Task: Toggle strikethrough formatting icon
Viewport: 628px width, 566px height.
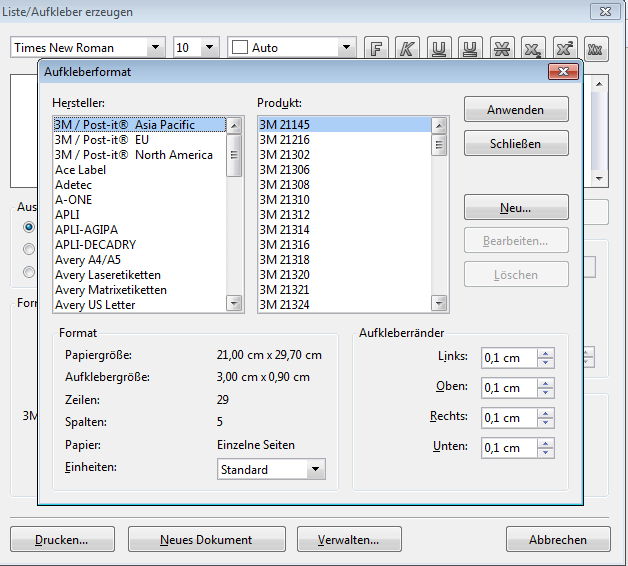Action: point(502,49)
